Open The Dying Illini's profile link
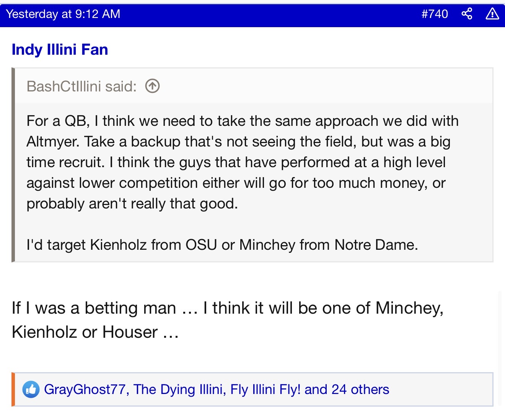The height and width of the screenshot is (420, 505). pyautogui.click(x=178, y=389)
